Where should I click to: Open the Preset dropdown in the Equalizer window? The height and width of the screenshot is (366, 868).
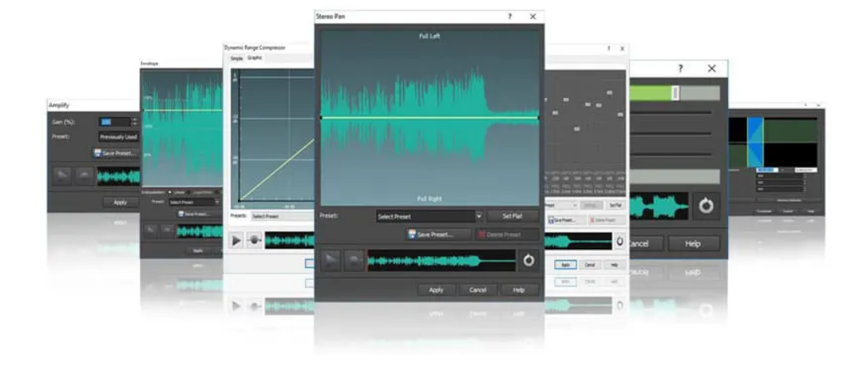pyautogui.click(x=560, y=205)
